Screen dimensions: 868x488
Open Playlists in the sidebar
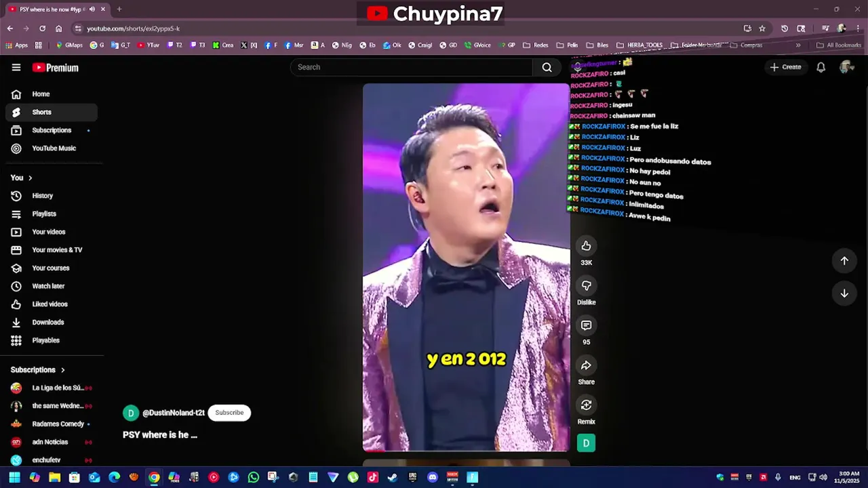pos(52,213)
